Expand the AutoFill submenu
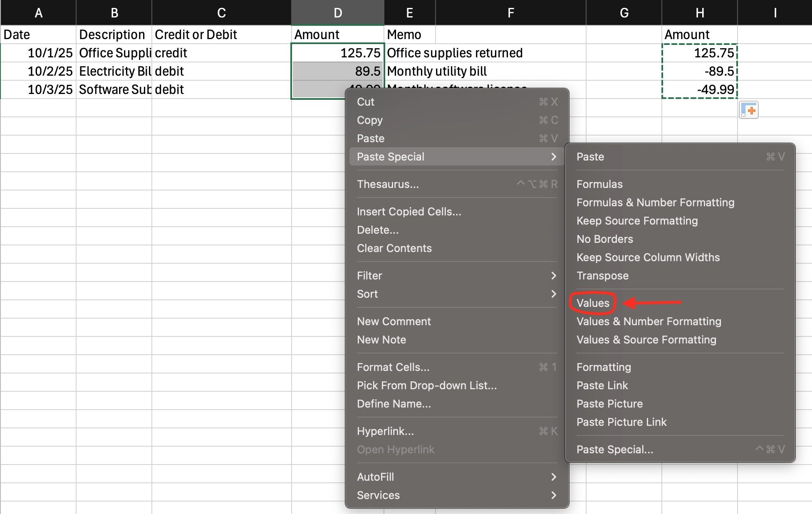812x514 pixels. (x=457, y=477)
